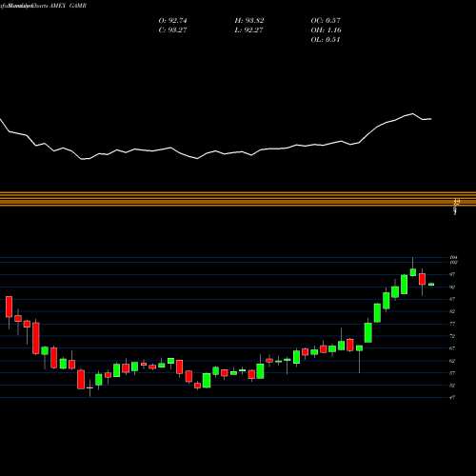Viewport: 476px width, 476px height.
Task: Click the 57 price axis label
Action: [452, 373]
